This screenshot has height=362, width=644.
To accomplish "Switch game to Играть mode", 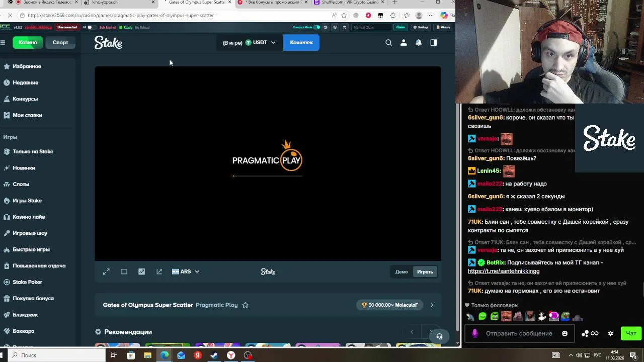I will click(425, 272).
